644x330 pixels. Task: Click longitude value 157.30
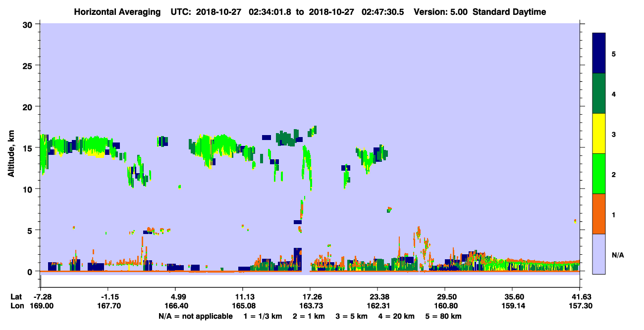click(x=580, y=306)
